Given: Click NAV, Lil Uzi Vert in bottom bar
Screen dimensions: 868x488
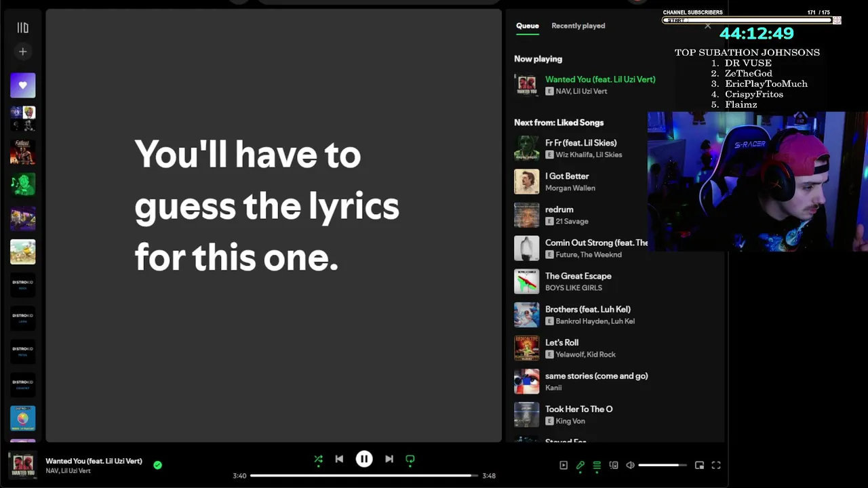Looking at the screenshot, I should click(x=68, y=470).
